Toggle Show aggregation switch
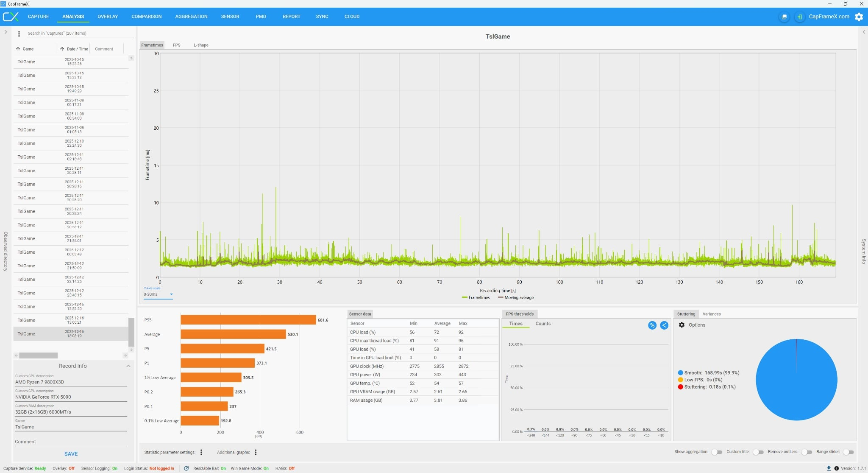 coord(716,452)
